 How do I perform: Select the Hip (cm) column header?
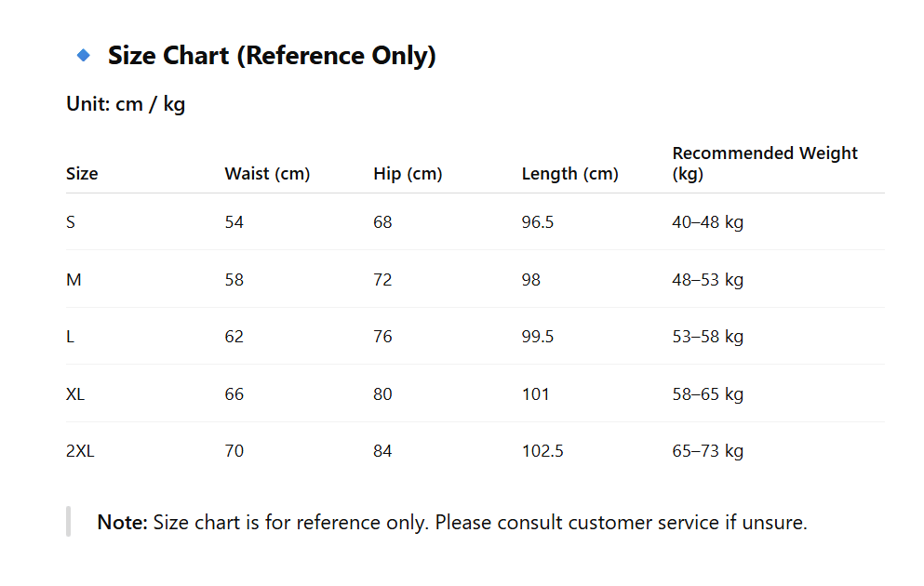tap(408, 174)
